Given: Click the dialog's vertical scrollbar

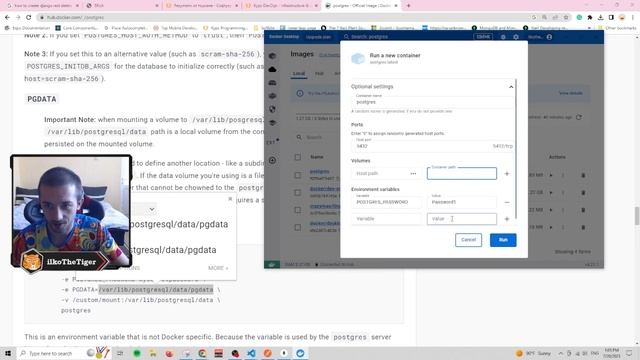Looking at the screenshot, I should click(x=516, y=149).
